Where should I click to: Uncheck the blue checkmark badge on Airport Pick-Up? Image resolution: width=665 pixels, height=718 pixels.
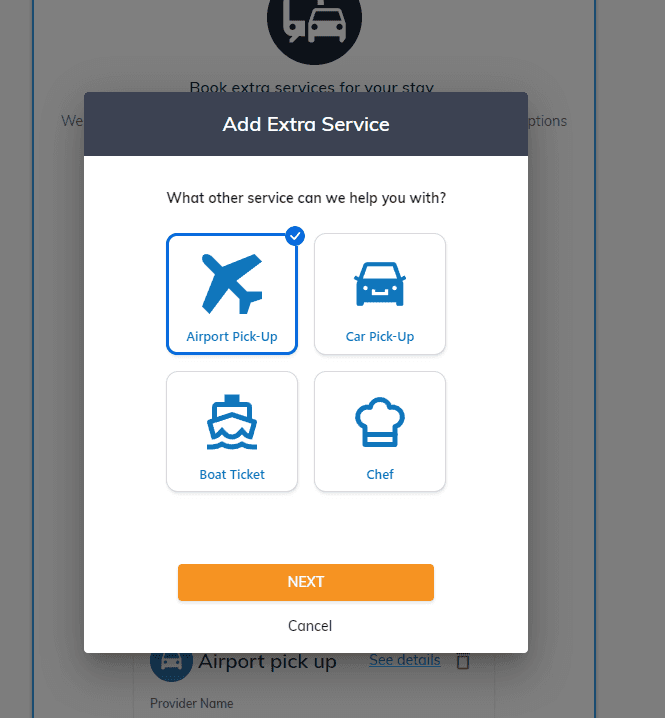pyautogui.click(x=295, y=236)
